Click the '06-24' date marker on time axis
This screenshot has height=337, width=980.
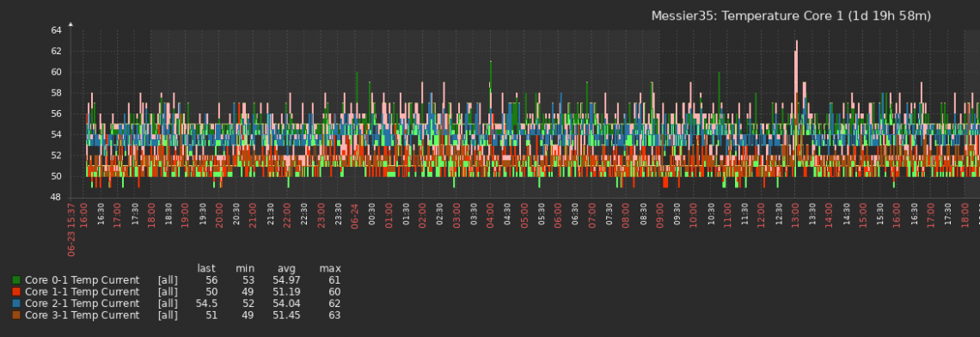coord(354,216)
